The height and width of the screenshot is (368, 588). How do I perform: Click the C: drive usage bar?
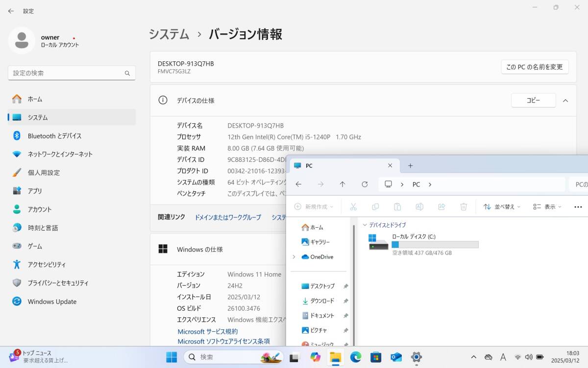(x=435, y=244)
